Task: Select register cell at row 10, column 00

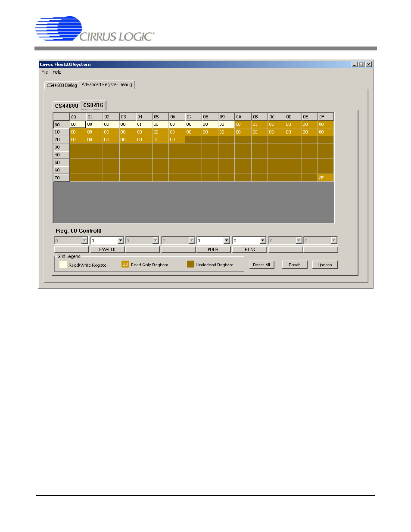Action: tap(78, 132)
